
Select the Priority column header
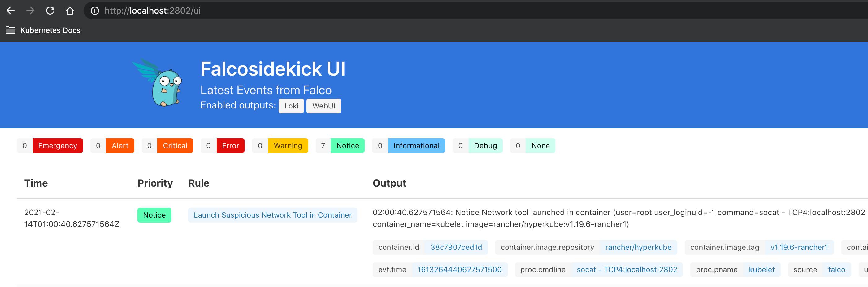click(x=155, y=183)
